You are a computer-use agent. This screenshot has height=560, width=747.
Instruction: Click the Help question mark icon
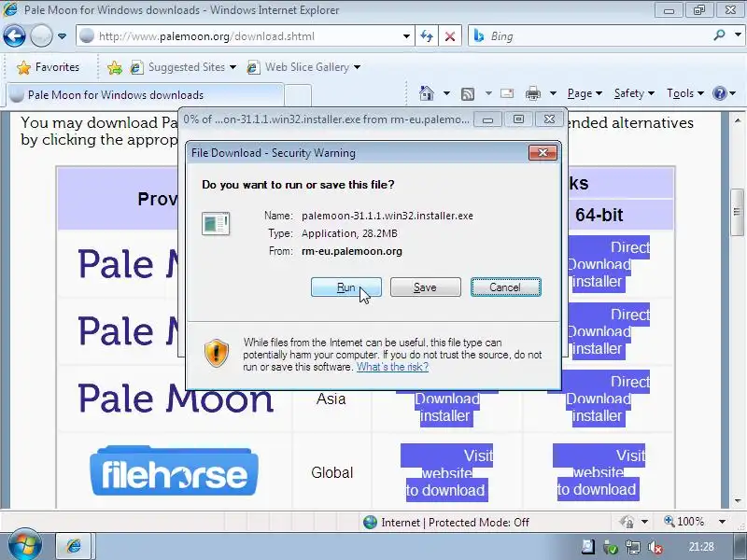tap(719, 93)
